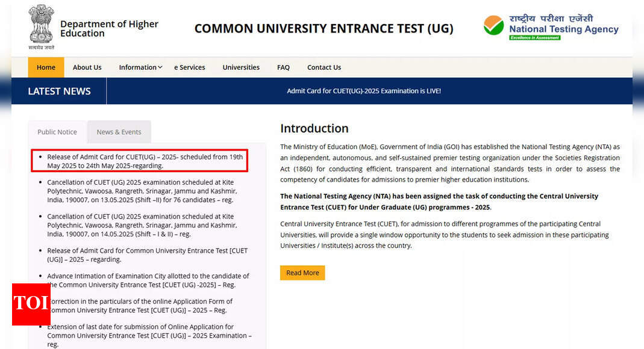
Task: Open the 14.05.2025 exam cancellation notice
Action: (x=142, y=225)
